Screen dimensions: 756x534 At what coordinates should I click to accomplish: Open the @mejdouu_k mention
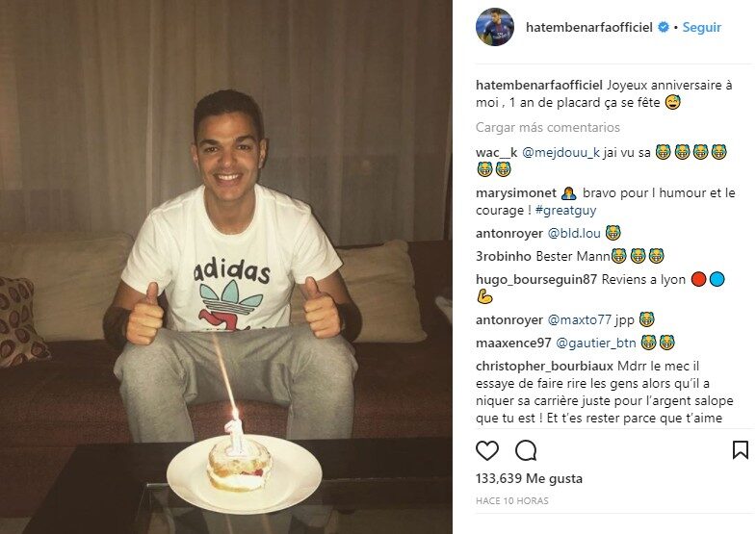click(x=560, y=153)
